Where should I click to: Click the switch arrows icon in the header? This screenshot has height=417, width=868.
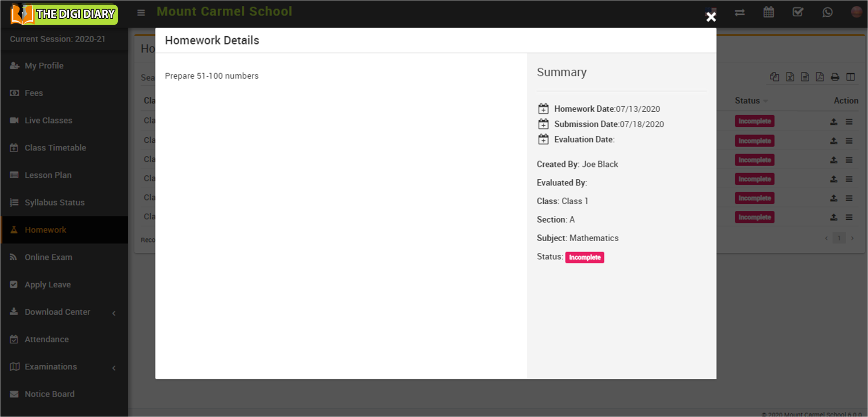[740, 13]
